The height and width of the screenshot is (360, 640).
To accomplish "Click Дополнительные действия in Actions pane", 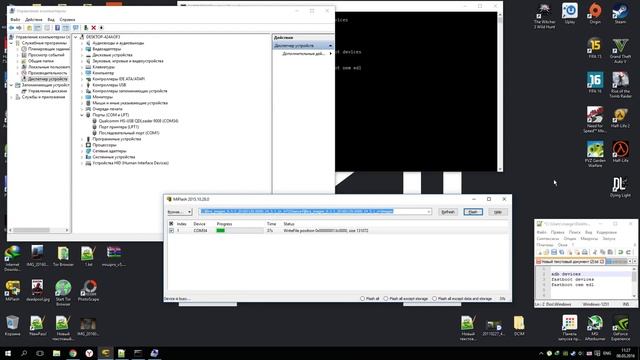I will (303, 53).
